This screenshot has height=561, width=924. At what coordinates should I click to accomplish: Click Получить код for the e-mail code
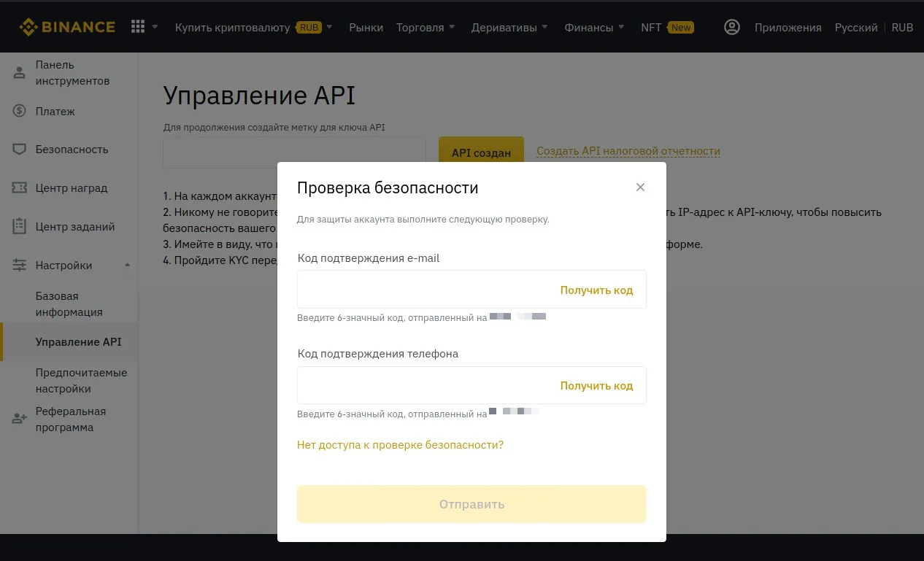(x=597, y=290)
